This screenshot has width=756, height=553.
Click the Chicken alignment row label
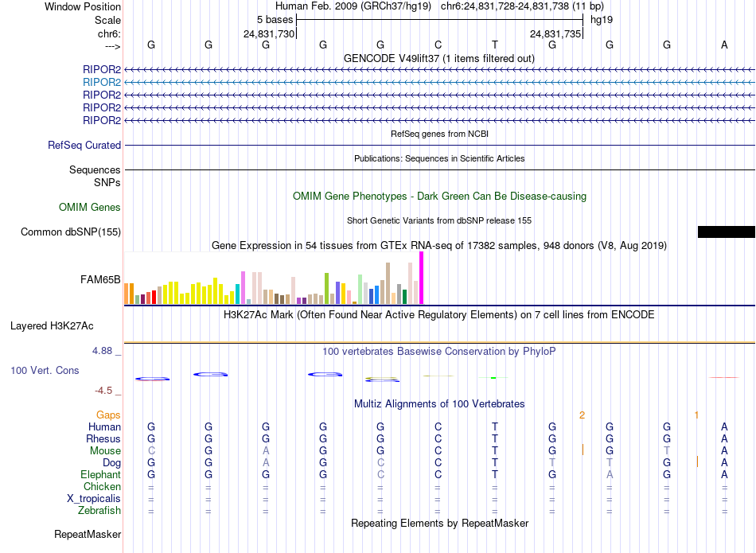pos(102,486)
